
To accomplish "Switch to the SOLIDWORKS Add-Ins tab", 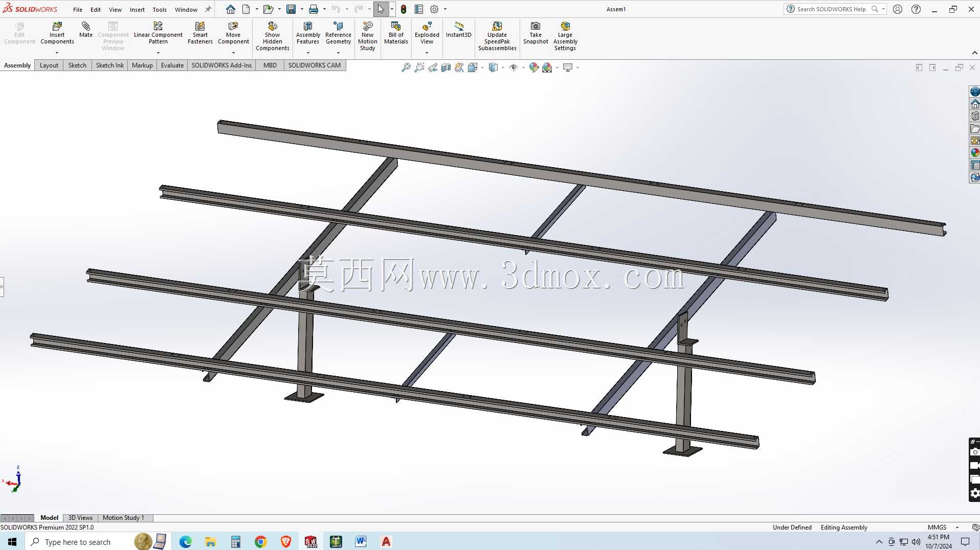I will 221,65.
